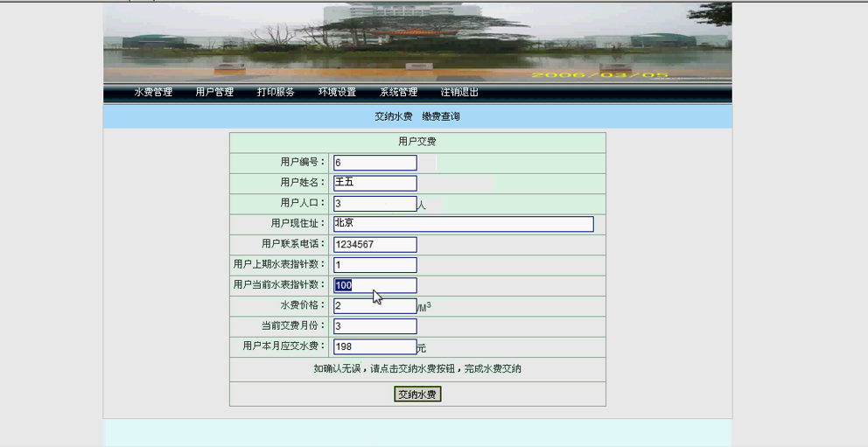Focus the 用户联系电话 field with 1234567
The height and width of the screenshot is (447, 868).
(x=375, y=245)
